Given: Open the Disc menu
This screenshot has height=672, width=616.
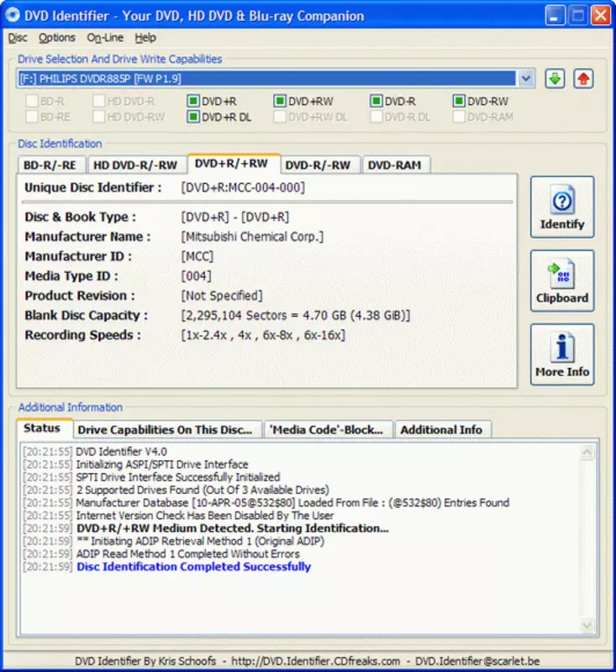Looking at the screenshot, I should [x=18, y=38].
